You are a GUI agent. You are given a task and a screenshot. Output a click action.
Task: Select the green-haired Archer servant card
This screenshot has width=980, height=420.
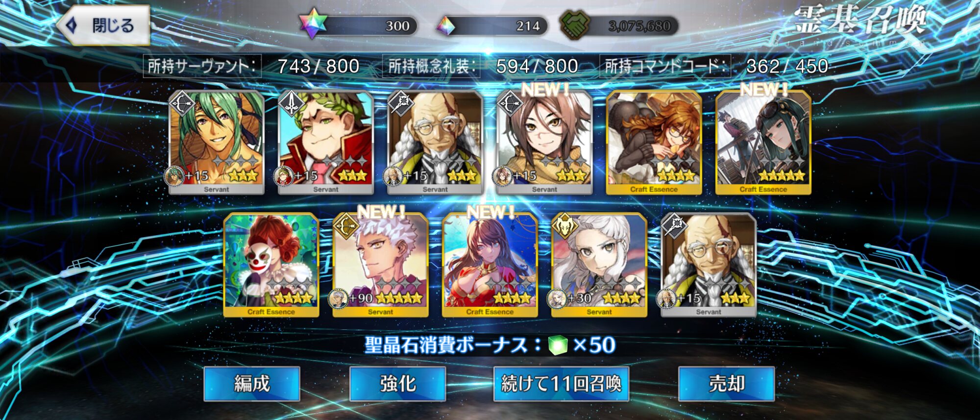click(x=216, y=143)
